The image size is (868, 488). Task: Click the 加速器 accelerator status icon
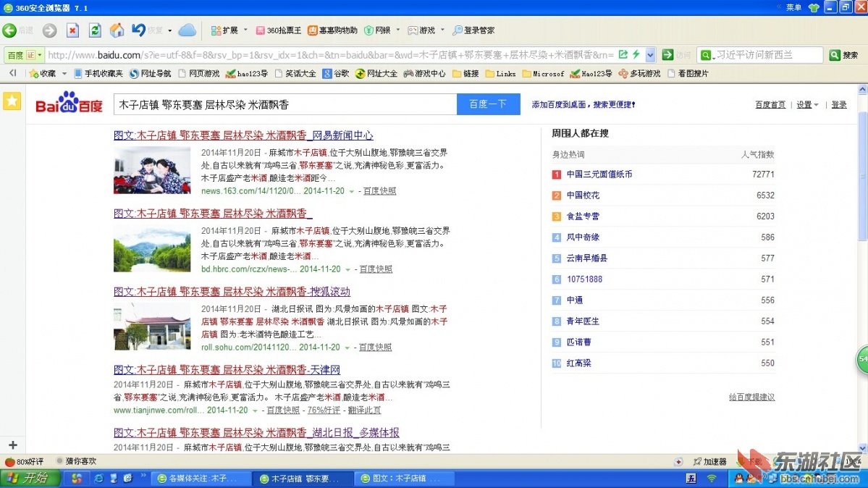click(710, 461)
